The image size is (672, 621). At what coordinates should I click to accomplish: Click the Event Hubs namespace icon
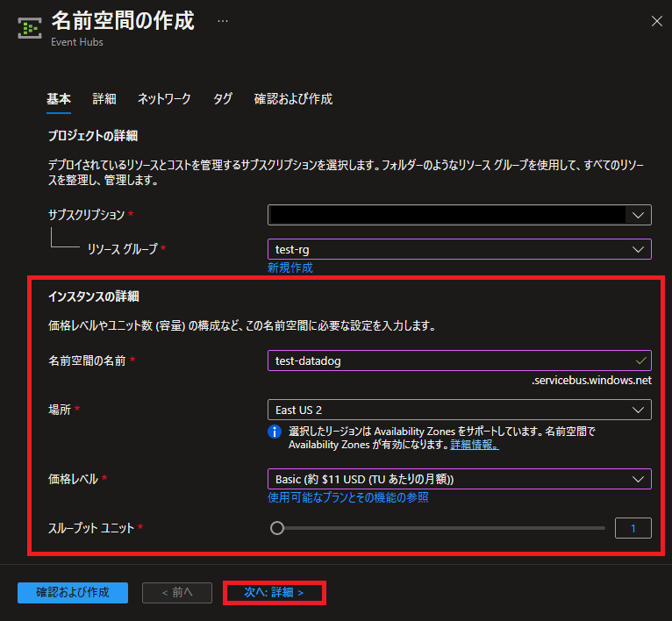(x=30, y=28)
